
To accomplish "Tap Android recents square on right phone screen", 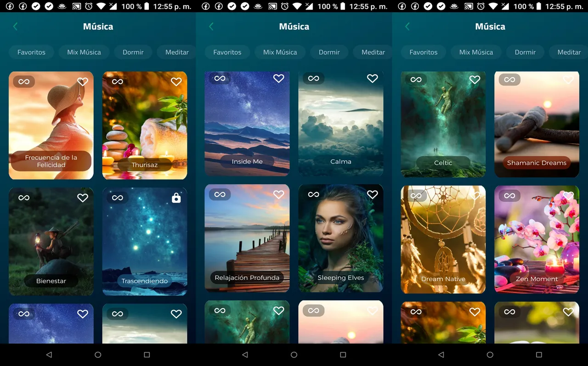I will (x=539, y=355).
